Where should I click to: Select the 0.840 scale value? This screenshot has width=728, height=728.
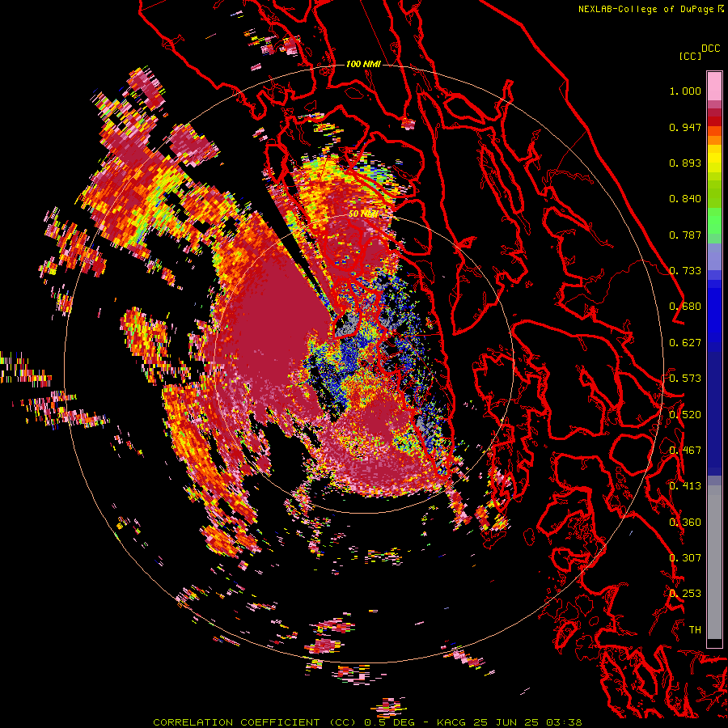tap(685, 199)
